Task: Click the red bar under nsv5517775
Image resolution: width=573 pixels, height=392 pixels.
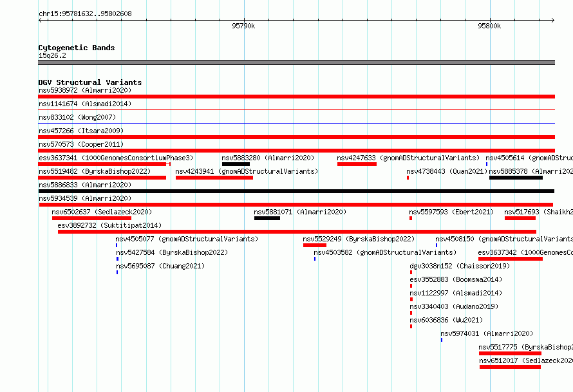Action: (x=510, y=353)
